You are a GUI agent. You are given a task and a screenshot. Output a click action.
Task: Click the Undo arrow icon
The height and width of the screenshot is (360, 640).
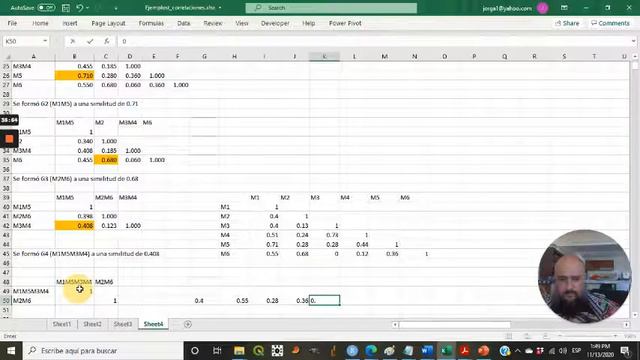(x=80, y=8)
